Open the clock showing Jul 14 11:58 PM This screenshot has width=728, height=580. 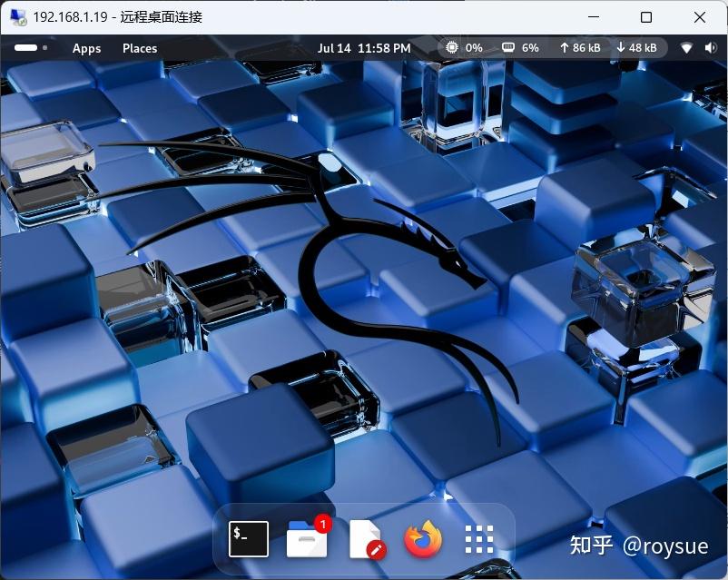point(364,48)
